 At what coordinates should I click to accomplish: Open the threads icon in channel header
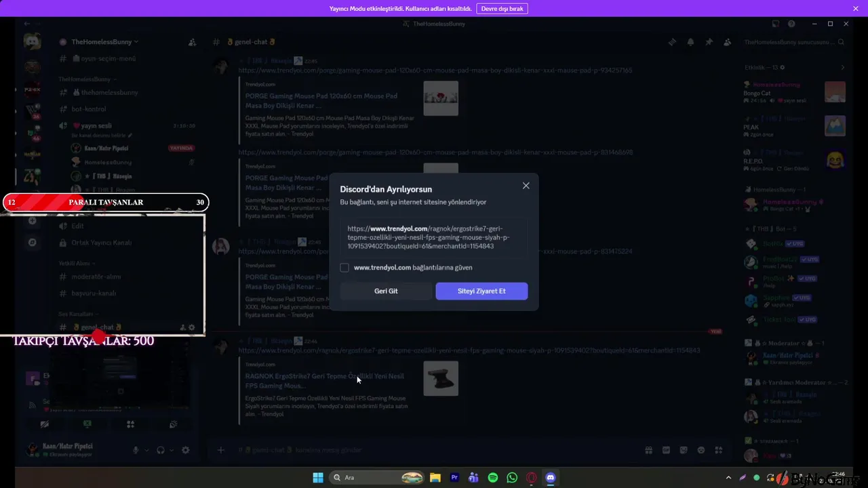pos(672,42)
